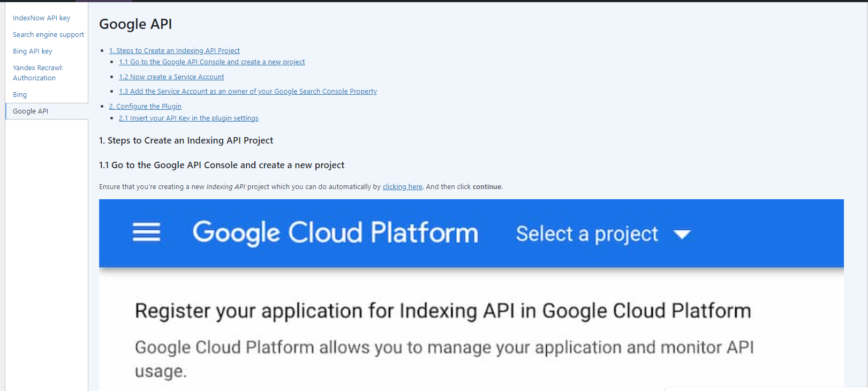
Task: Click the Google Cloud Platform screenshot image
Action: pyautogui.click(x=471, y=295)
